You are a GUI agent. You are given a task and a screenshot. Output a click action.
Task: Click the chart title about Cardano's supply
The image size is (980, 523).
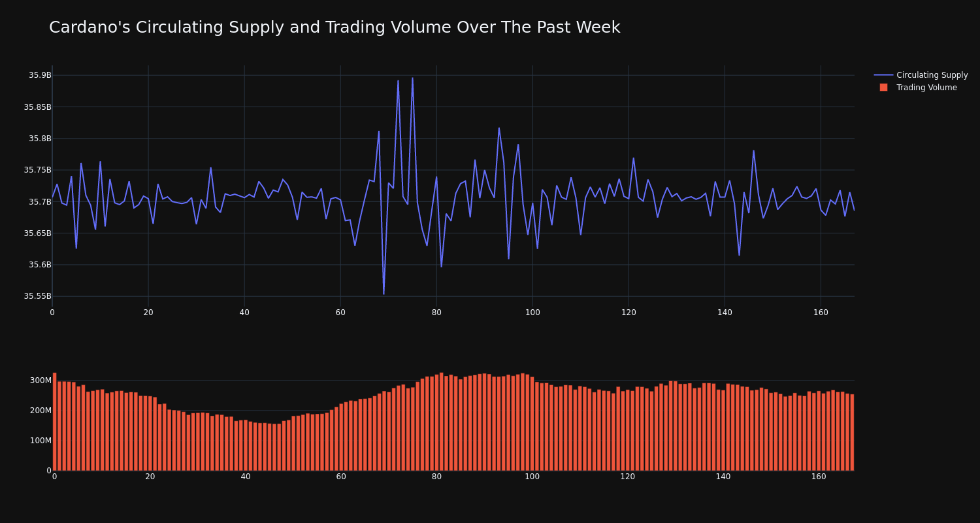335,27
